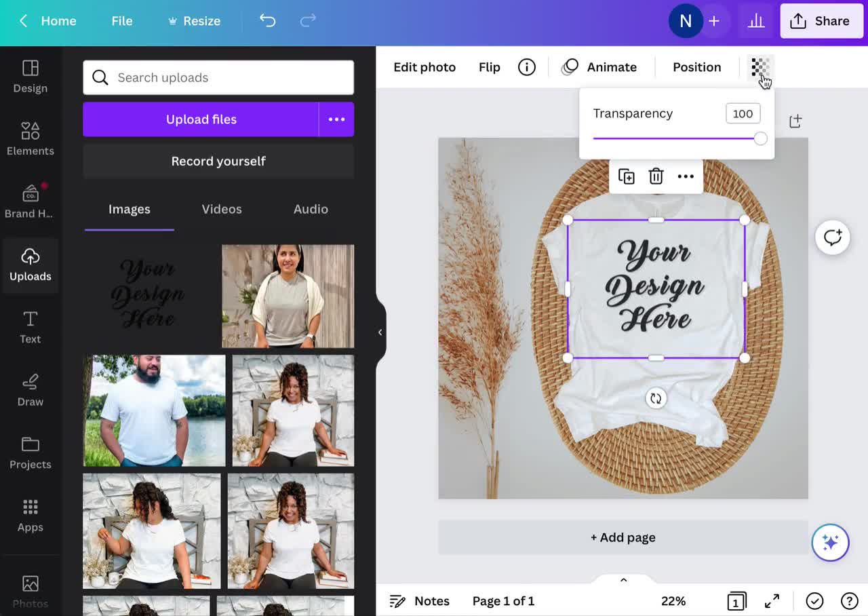Click the N profile avatar
The width and height of the screenshot is (868, 616).
pos(685,21)
